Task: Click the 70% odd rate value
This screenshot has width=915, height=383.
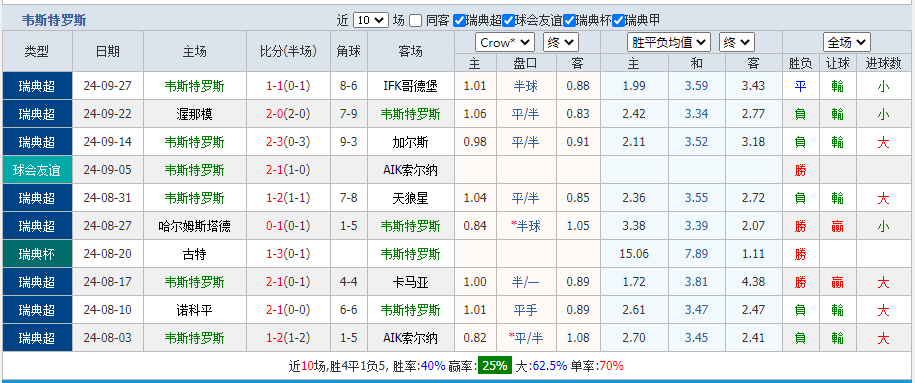Action: click(x=611, y=366)
